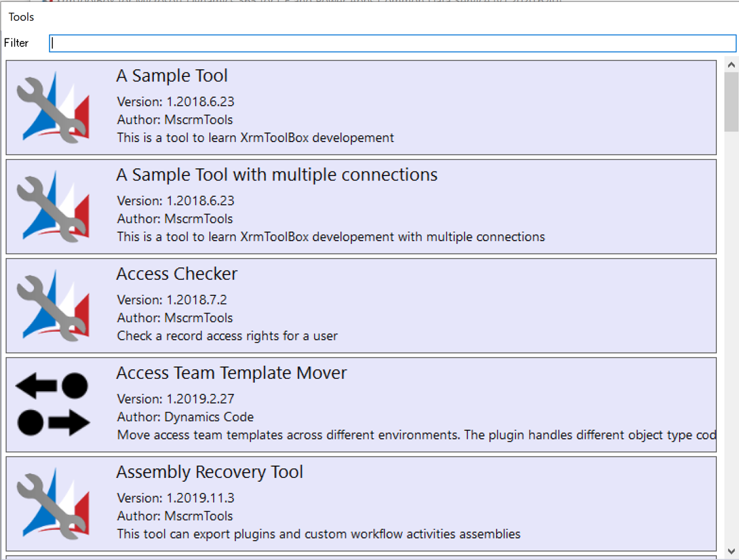Viewport: 739px width, 560px height.
Task: Click the Access Checker tool icon
Action: pos(53,306)
